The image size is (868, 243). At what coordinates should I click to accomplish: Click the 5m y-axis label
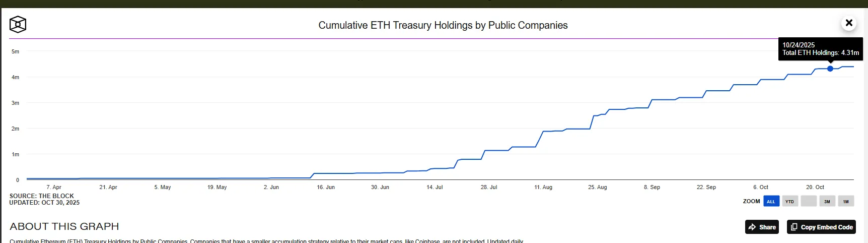coord(16,51)
